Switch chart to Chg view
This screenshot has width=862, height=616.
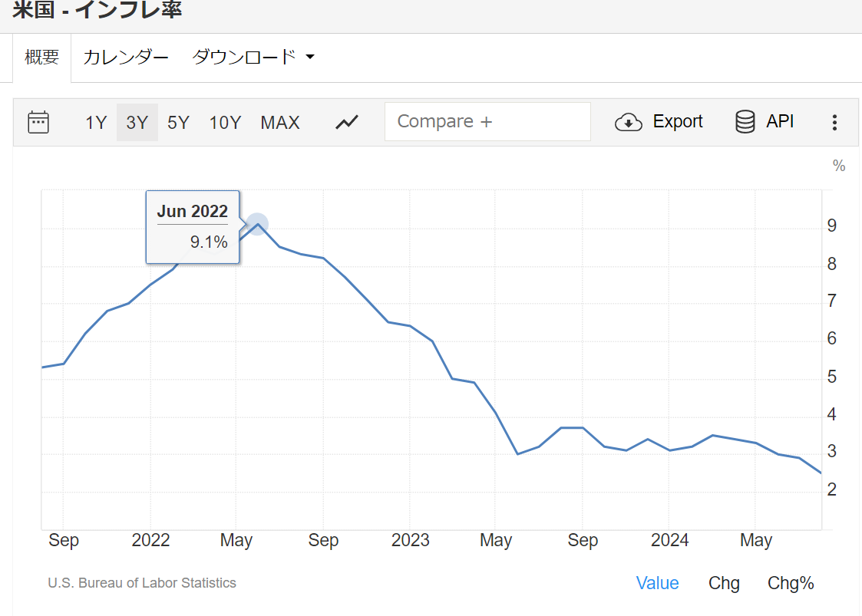pos(724,583)
